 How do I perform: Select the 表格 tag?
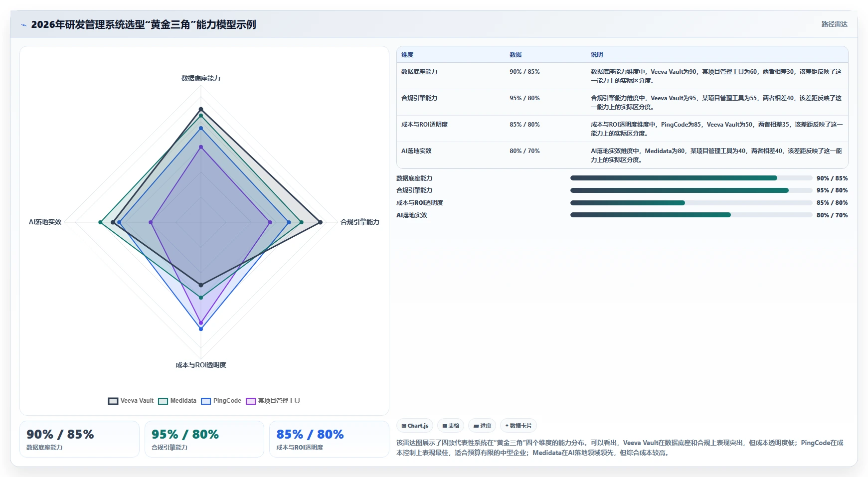[451, 426]
